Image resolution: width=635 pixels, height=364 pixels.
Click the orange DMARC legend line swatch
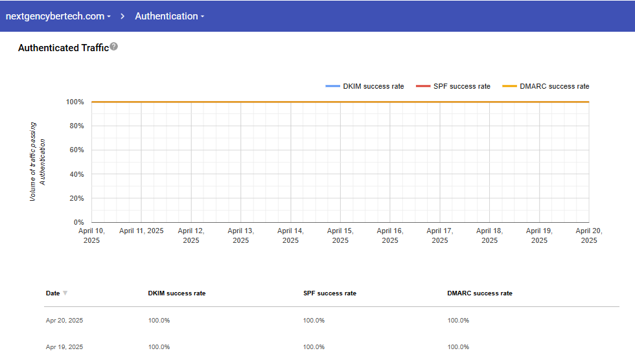pos(509,86)
